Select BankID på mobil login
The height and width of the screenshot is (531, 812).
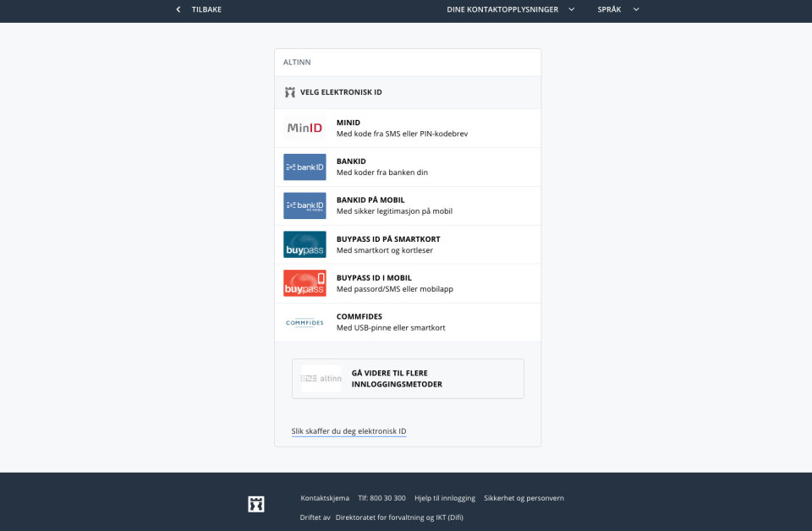(x=408, y=205)
